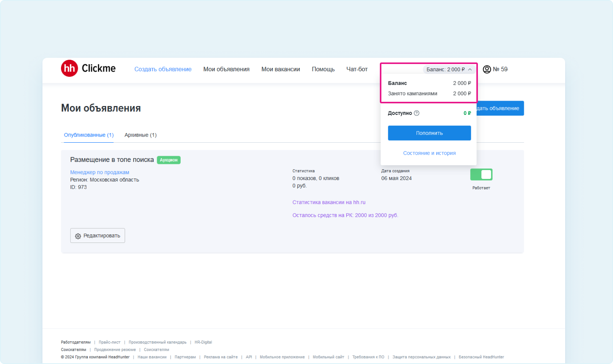Open Реклама на сайте footer link

tap(221, 357)
